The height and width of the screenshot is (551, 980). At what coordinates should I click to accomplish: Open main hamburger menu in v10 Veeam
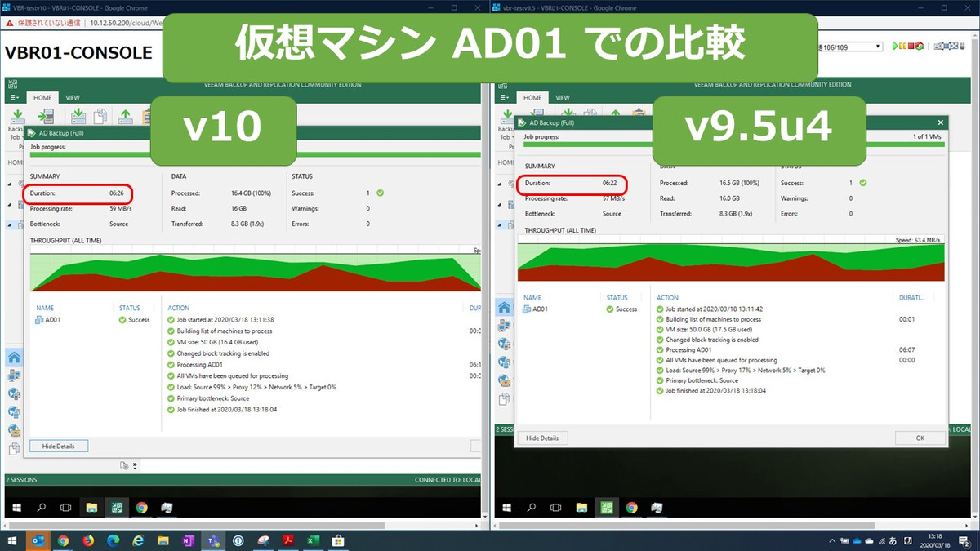[x=14, y=97]
